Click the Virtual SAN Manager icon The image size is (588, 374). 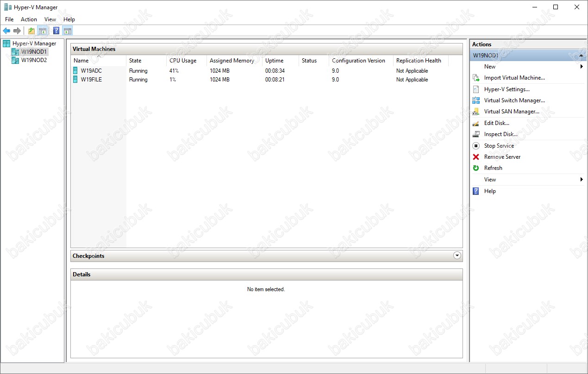point(476,112)
